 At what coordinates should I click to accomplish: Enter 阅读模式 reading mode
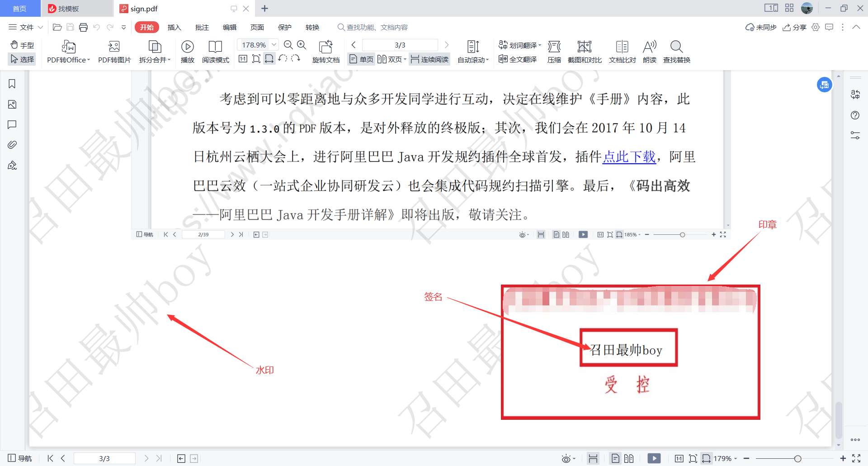pyautogui.click(x=215, y=52)
